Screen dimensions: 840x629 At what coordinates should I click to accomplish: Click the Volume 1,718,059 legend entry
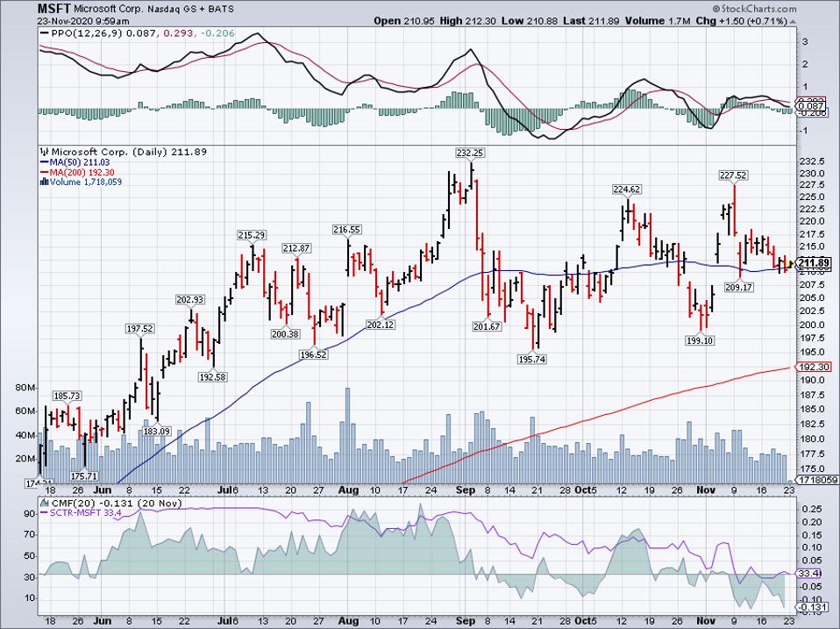click(82, 182)
